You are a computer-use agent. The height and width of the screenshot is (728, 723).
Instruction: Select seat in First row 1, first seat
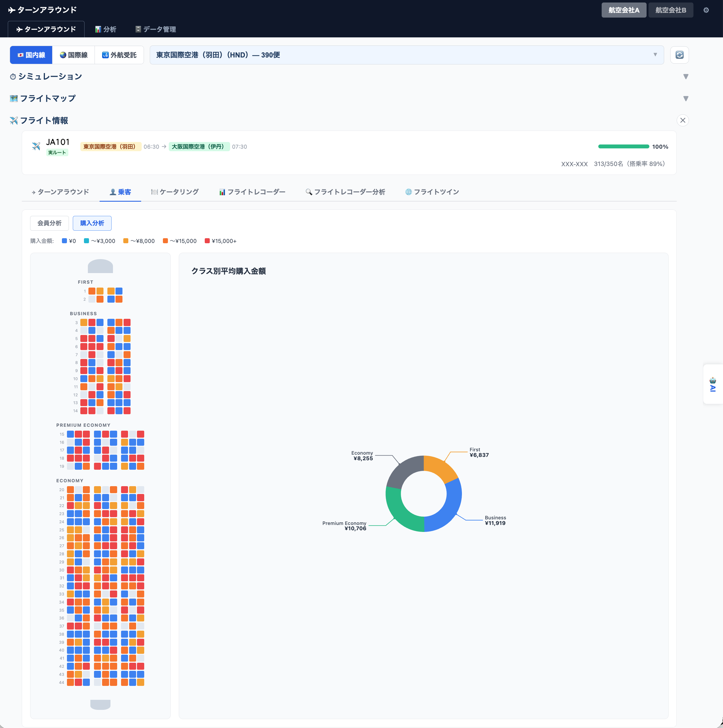point(92,291)
